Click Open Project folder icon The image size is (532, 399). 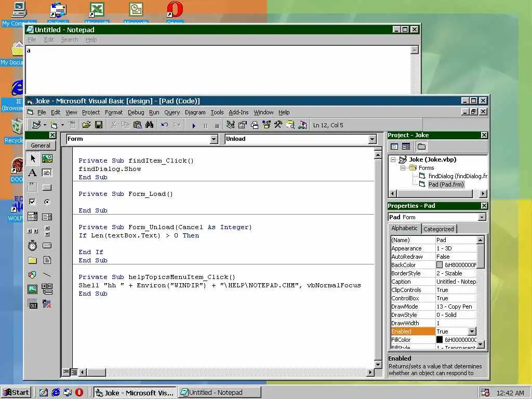[87, 125]
